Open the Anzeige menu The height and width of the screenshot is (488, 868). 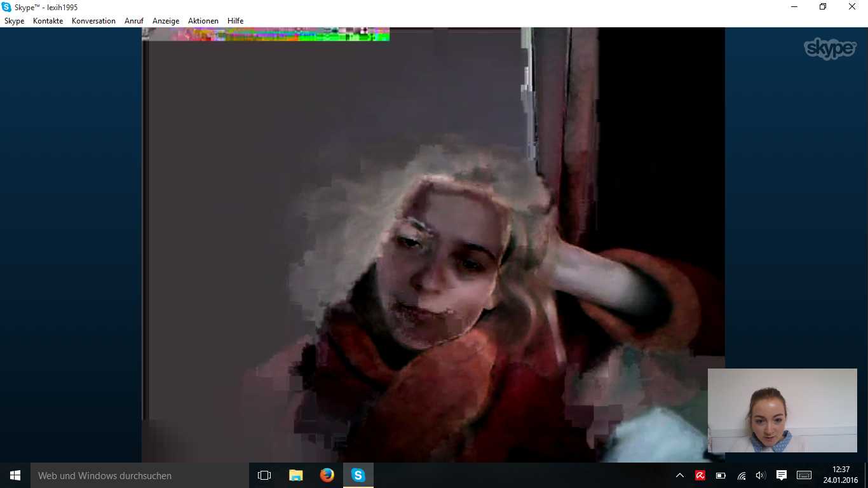pyautogui.click(x=166, y=21)
